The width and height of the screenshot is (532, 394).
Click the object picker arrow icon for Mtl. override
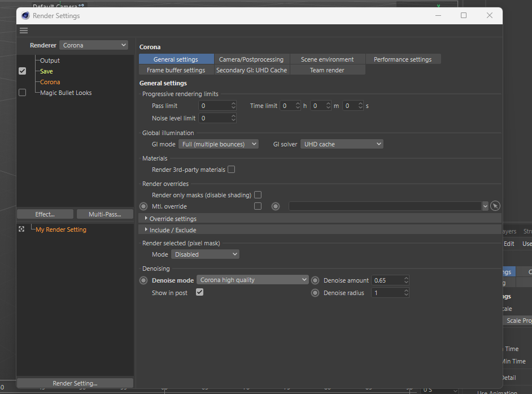point(495,206)
